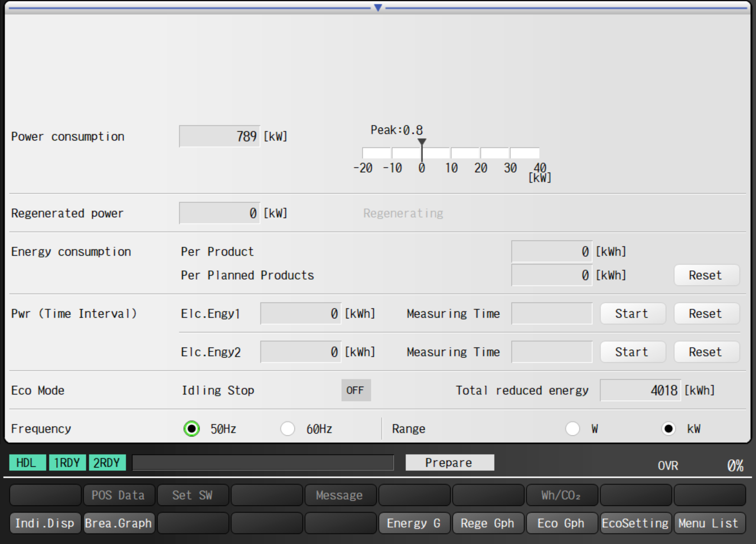This screenshot has width=756, height=544.
Task: Open EcoSetting softkey
Action: point(635,523)
